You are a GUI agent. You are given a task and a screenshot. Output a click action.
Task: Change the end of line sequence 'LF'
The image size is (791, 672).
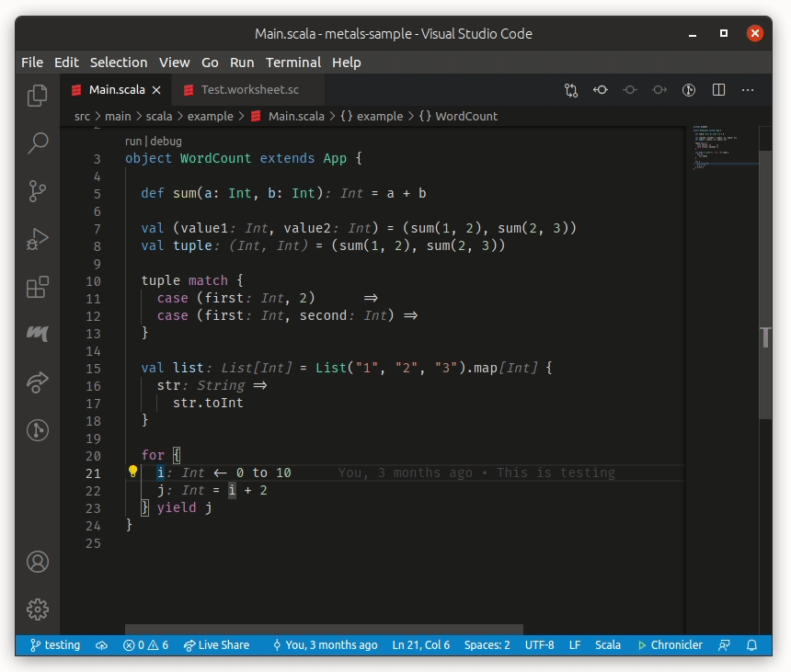tap(575, 645)
